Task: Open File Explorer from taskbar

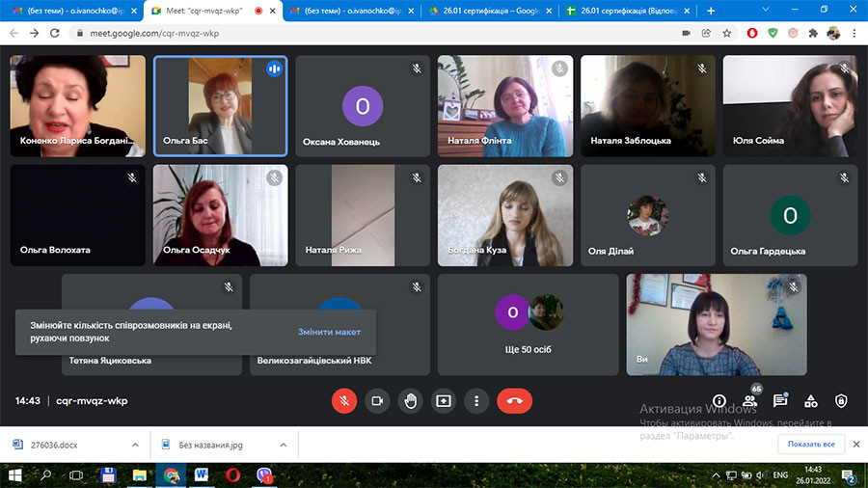Action: 139,475
